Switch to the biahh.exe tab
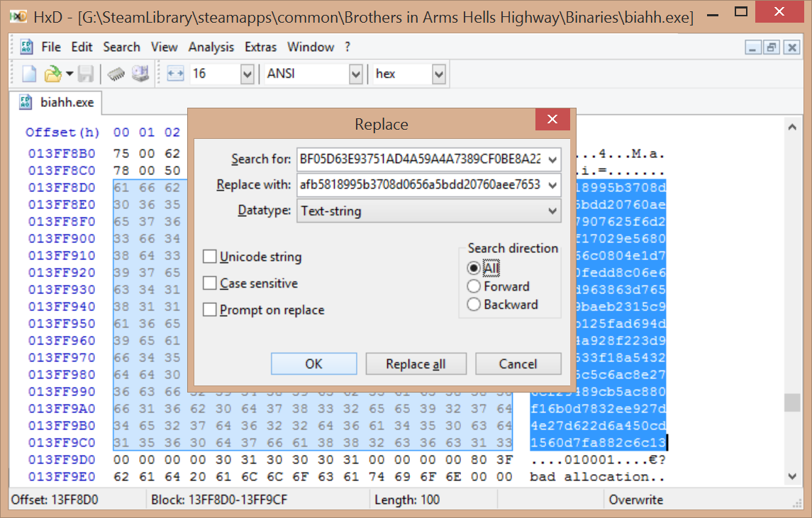The image size is (812, 518). (56, 102)
